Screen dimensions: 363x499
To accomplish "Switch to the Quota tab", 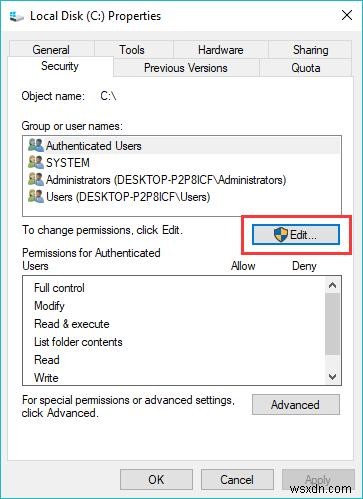I will (x=306, y=68).
